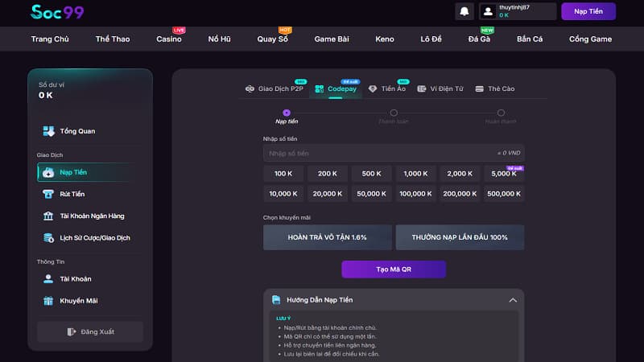
Task: Click the Khuyến Mãi gift icon
Action: (48, 300)
